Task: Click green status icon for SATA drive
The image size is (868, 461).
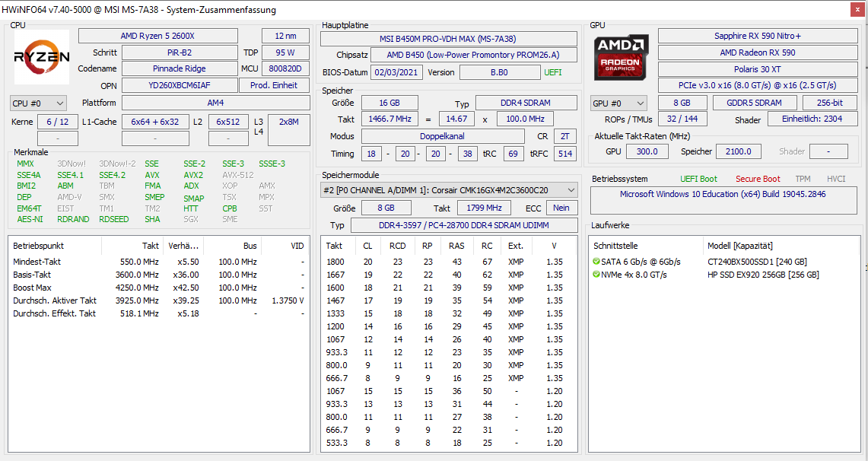Action: coord(596,261)
